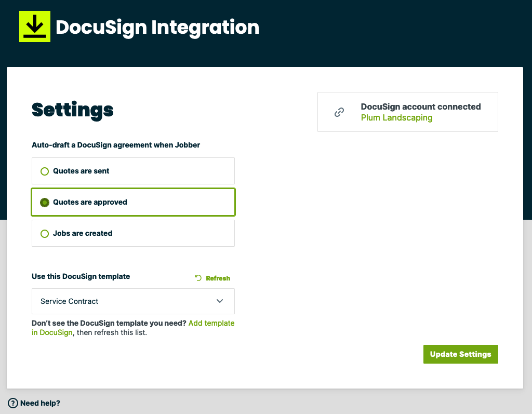The width and height of the screenshot is (532, 414).
Task: Select the Jobs are created option
Action: tap(133, 233)
